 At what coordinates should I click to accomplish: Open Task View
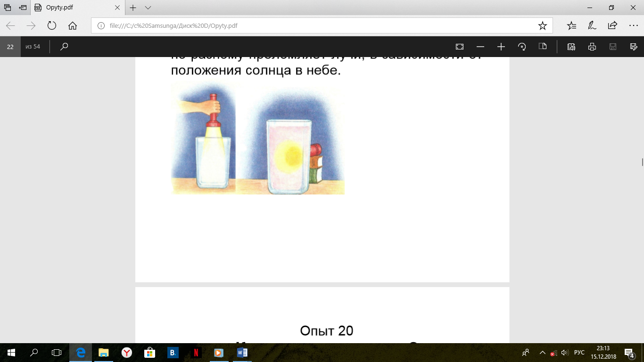(x=57, y=353)
